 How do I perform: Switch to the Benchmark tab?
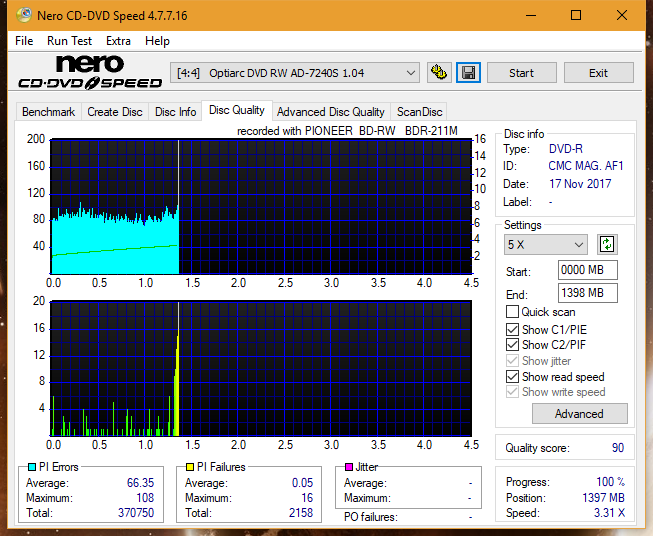pyautogui.click(x=48, y=112)
